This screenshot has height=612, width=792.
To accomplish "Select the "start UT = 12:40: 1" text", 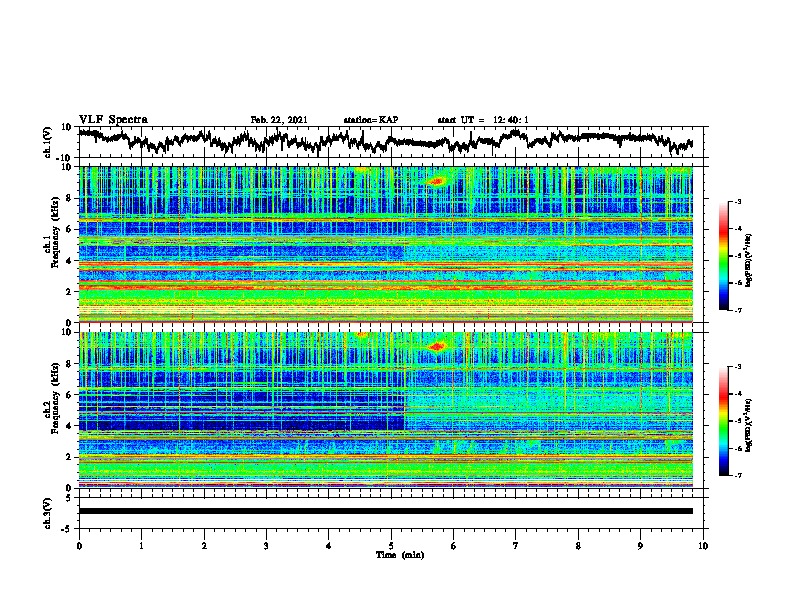I will pos(483,120).
